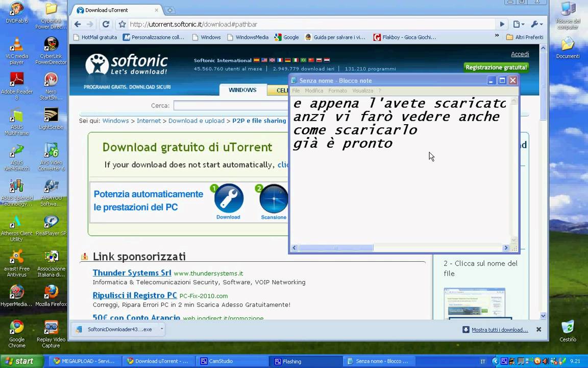This screenshot has height=368, width=588.
Task: Open the Visualizza menu in Blocco note
Action: 362,90
